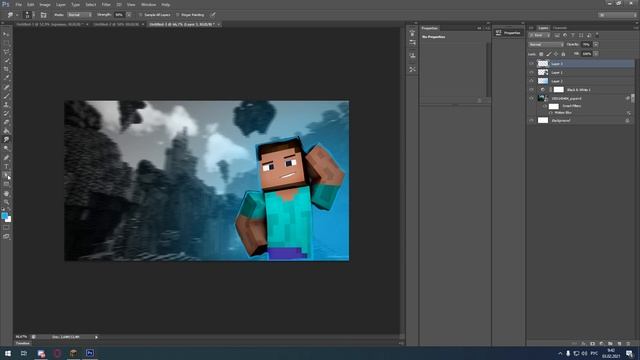Open the Window menu
The image size is (640, 360).
[148, 4]
